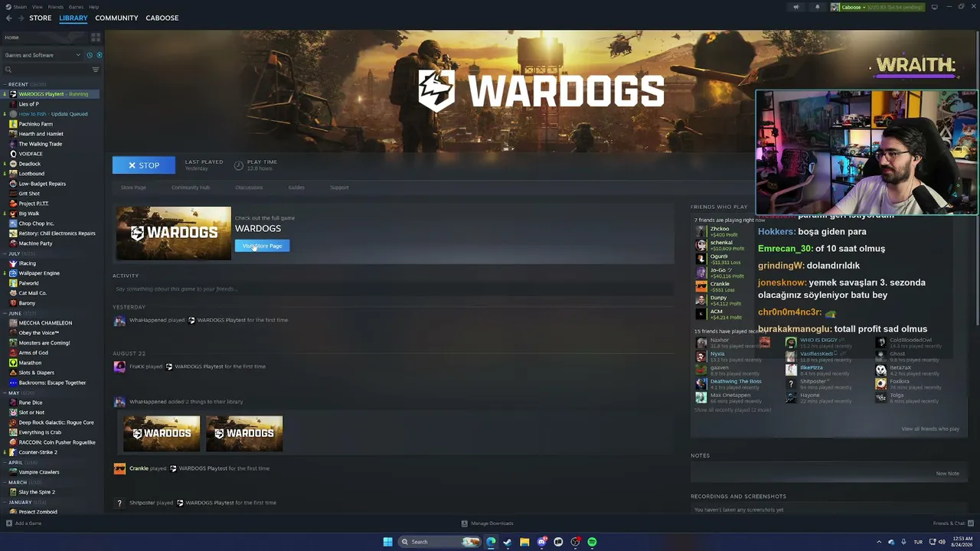Collapse the APRIL games section
980x551 pixels.
5,462
